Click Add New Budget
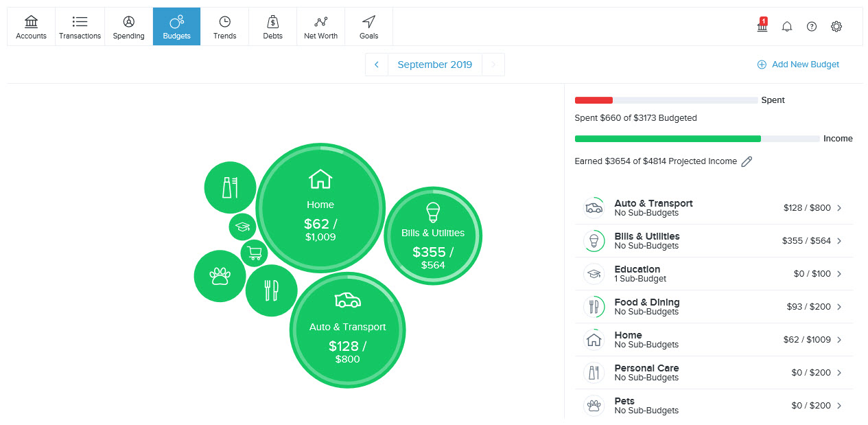 coord(798,65)
